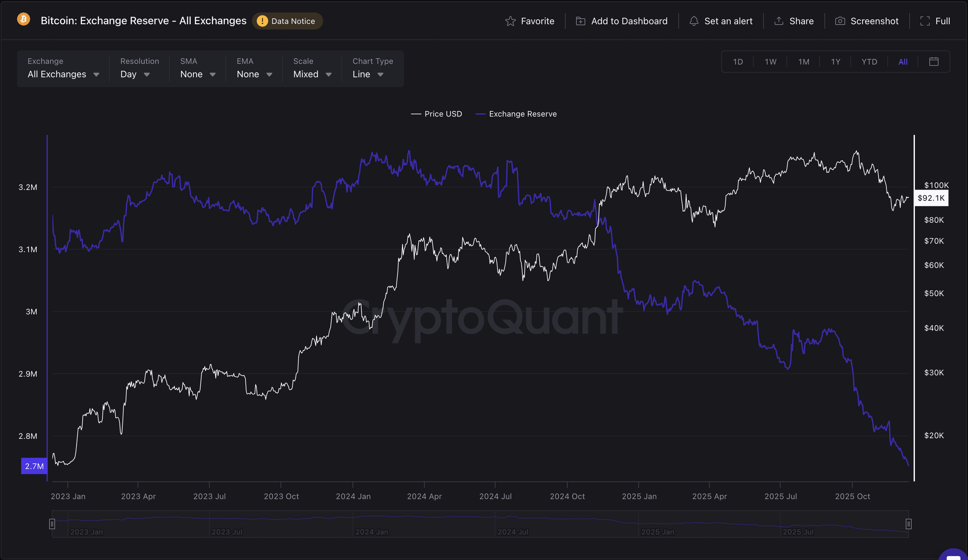Click the Share upload icon

(779, 21)
